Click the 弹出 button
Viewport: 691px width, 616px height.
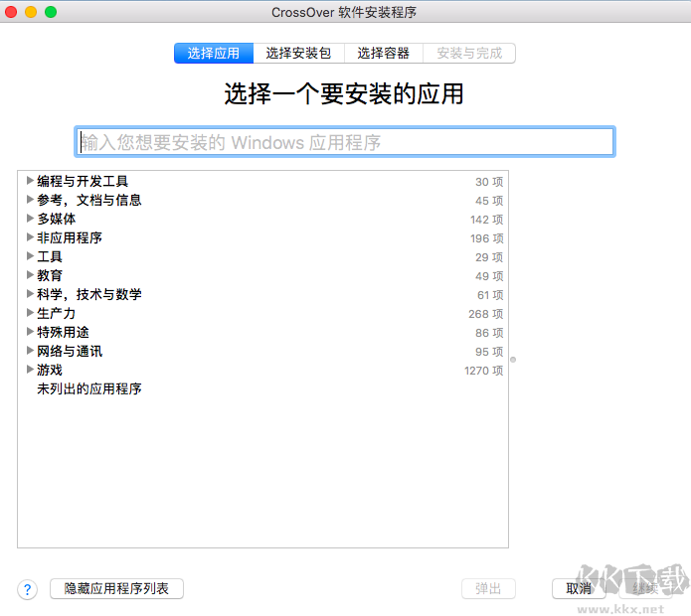[488, 589]
